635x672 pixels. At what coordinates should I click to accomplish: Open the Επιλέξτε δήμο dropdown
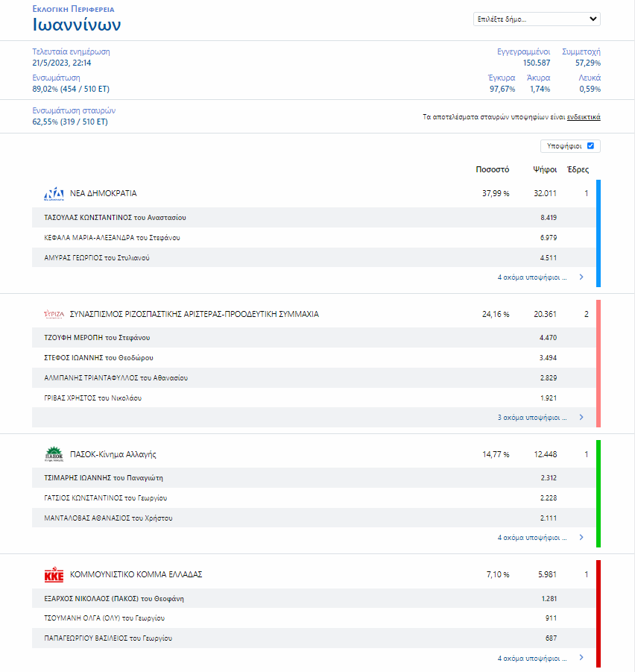[537, 19]
